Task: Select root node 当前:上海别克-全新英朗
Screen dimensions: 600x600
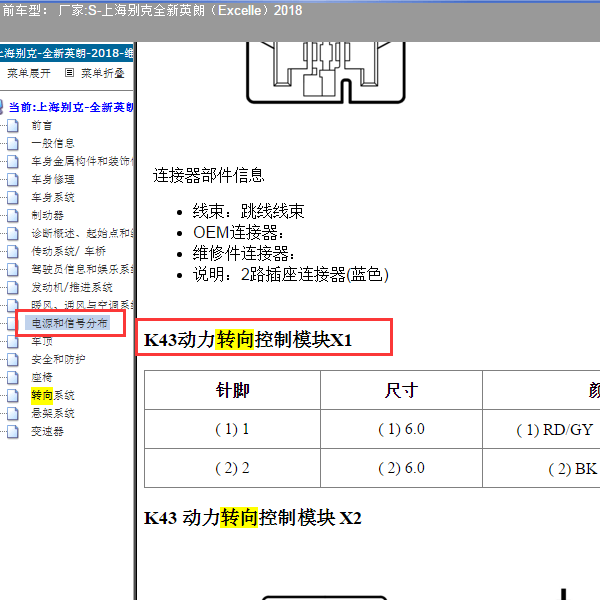Action: coord(71,107)
